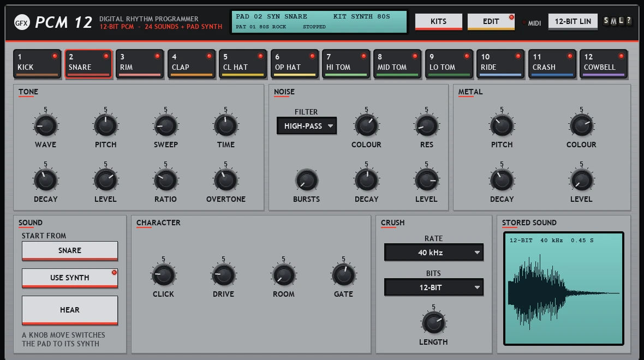Open the crush RATE 40 kHz dropdown

point(434,253)
